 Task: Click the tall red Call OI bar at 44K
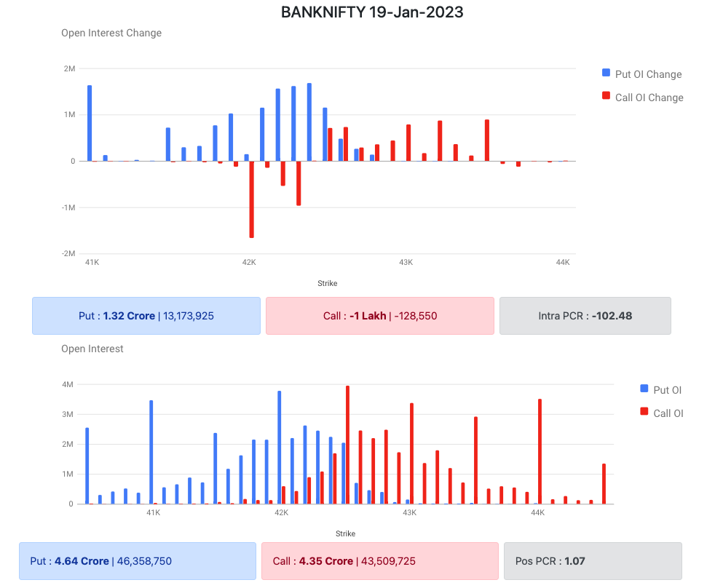coord(540,451)
